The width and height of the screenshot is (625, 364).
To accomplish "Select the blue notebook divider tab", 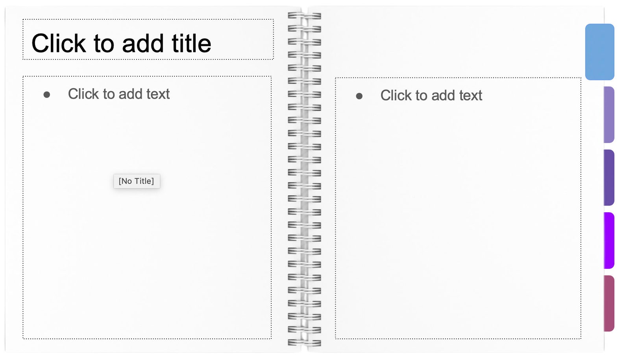I will tap(599, 52).
